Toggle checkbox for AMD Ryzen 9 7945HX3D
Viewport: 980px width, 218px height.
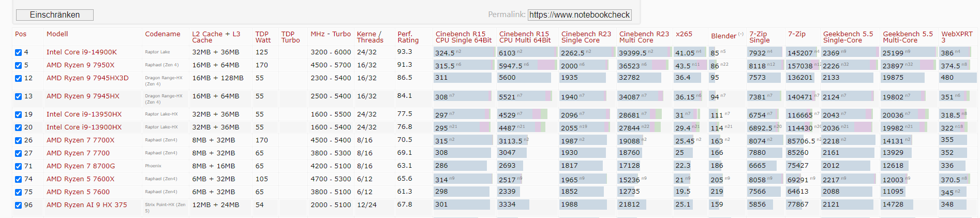tap(19, 78)
